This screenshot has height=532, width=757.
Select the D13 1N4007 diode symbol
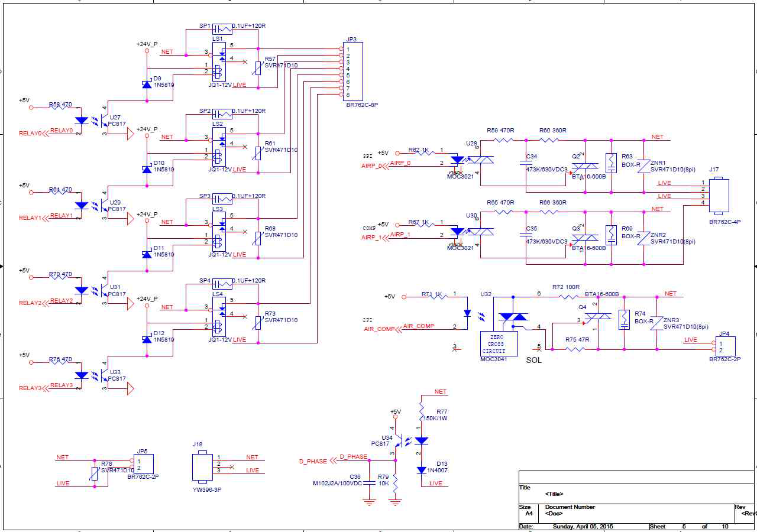click(421, 470)
